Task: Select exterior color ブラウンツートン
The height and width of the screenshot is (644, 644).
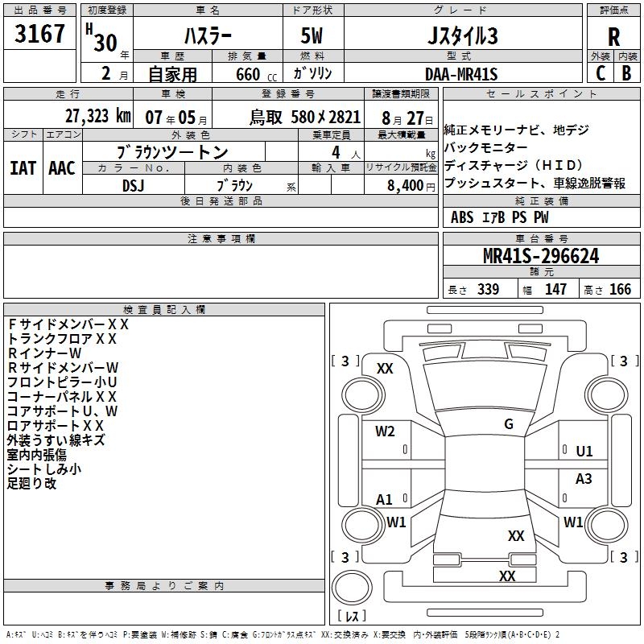Action: (x=172, y=152)
